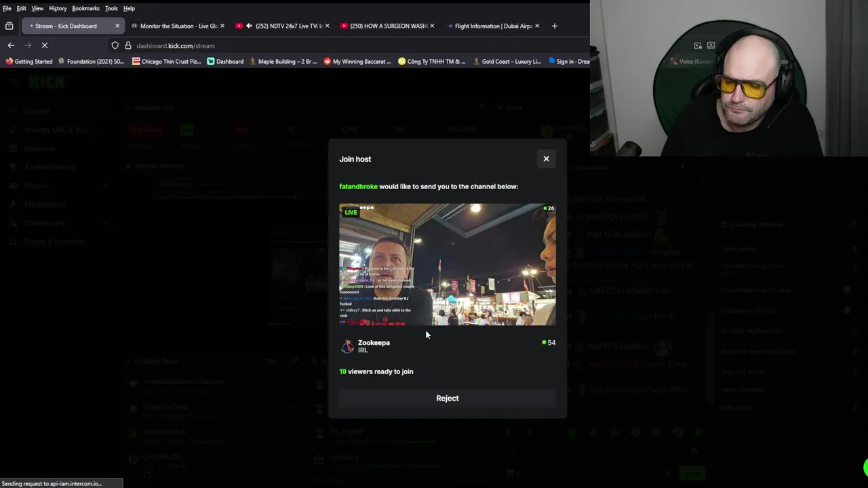The height and width of the screenshot is (488, 868).
Task: Stop loading the page
Action: [x=44, y=45]
